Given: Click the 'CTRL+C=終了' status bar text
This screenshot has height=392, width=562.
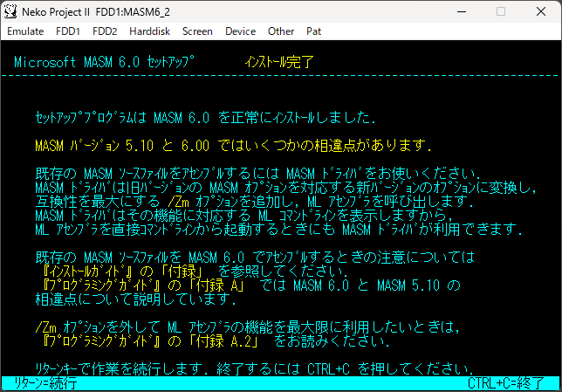Looking at the screenshot, I should click(x=506, y=383).
